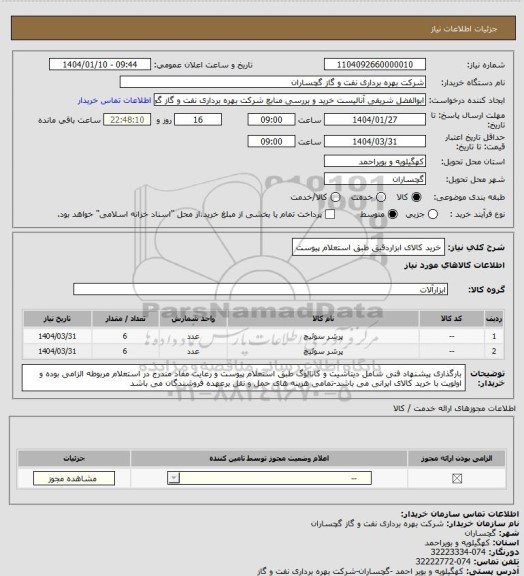Click the price validity date 1404/03/31 field
524x576 pixels.
[375, 141]
